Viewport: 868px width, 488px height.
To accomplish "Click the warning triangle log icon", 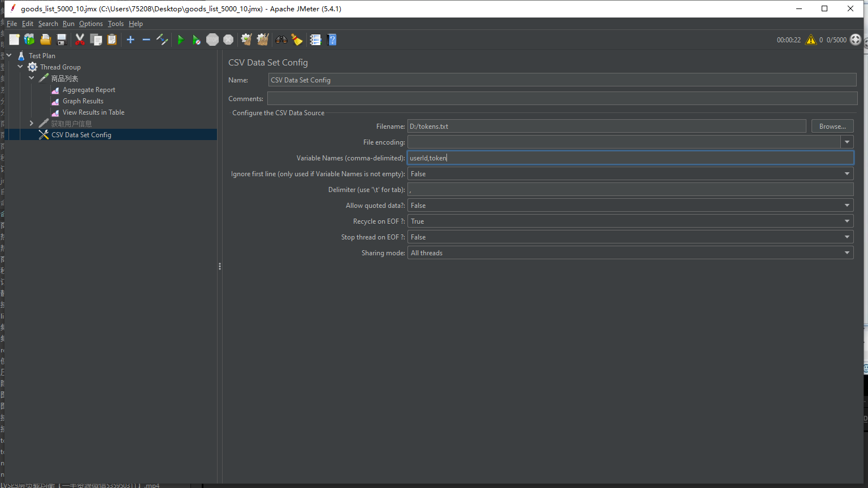I will [x=811, y=40].
